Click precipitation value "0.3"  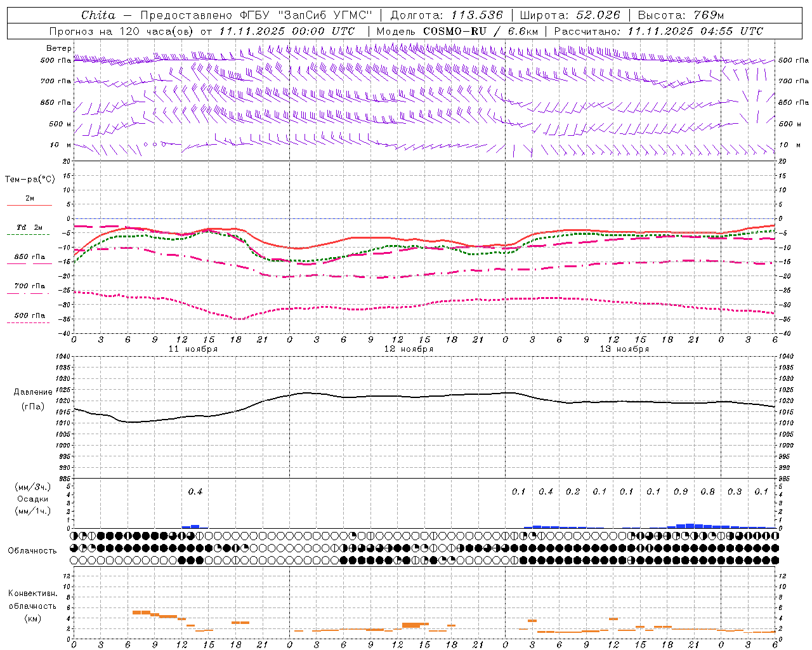(735, 491)
